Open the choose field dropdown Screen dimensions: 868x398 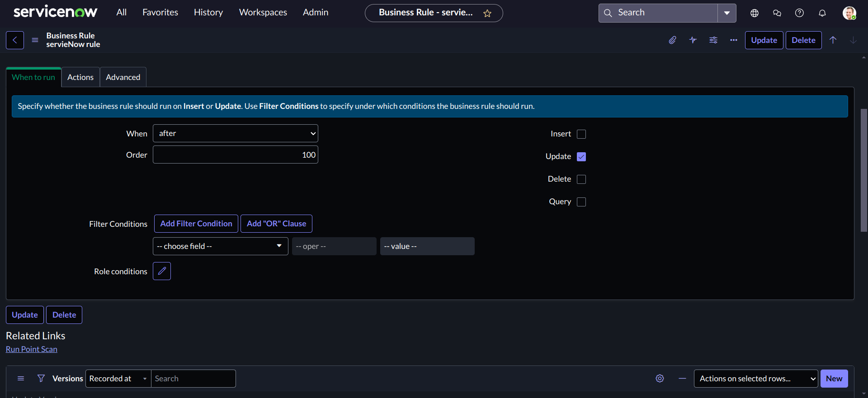click(221, 246)
